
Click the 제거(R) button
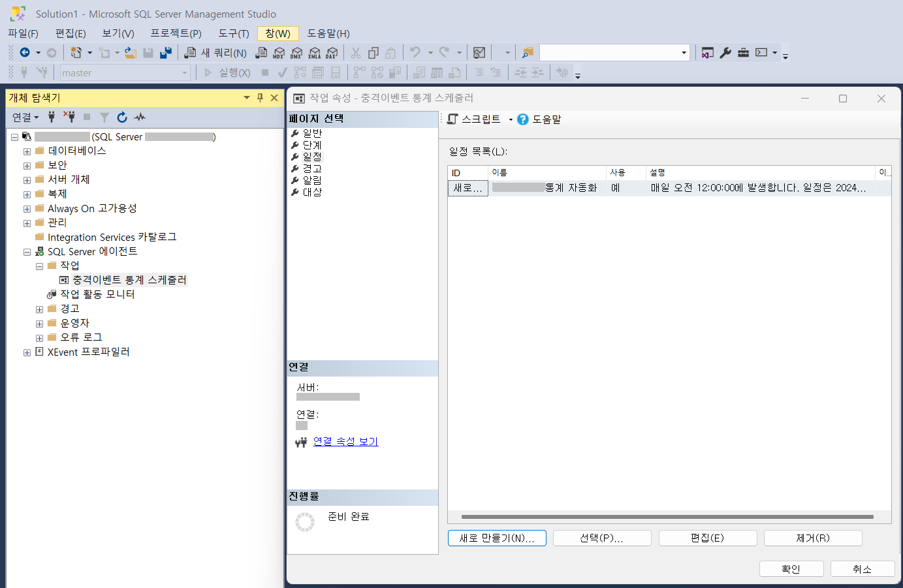click(813, 538)
